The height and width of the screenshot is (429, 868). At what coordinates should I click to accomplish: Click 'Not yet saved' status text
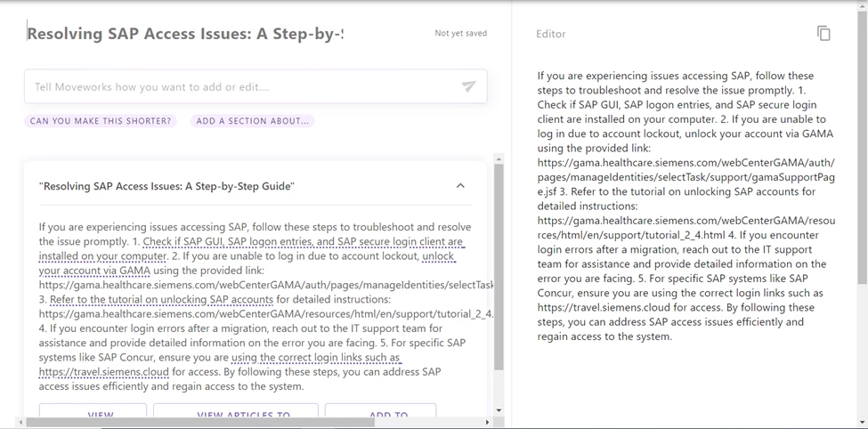tap(460, 33)
